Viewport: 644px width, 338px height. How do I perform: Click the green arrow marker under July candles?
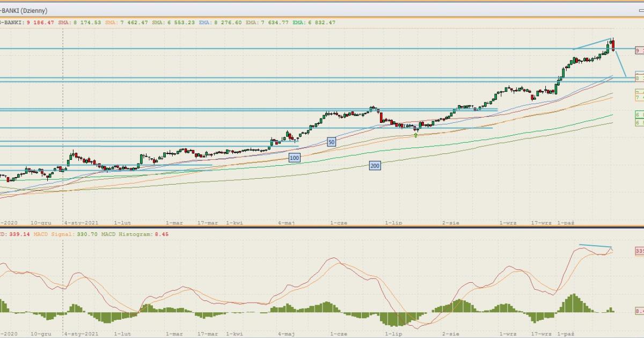point(416,135)
